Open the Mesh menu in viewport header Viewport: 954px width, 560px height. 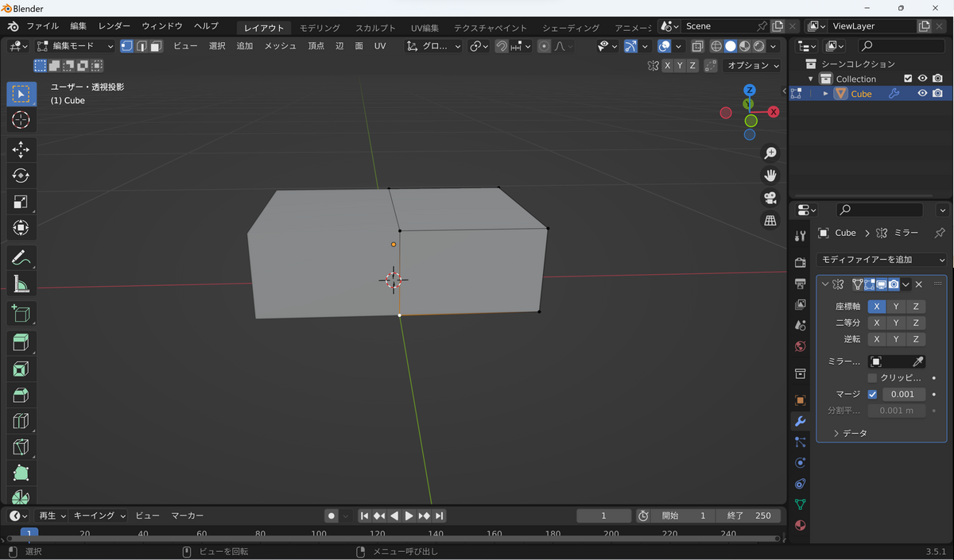click(x=280, y=46)
